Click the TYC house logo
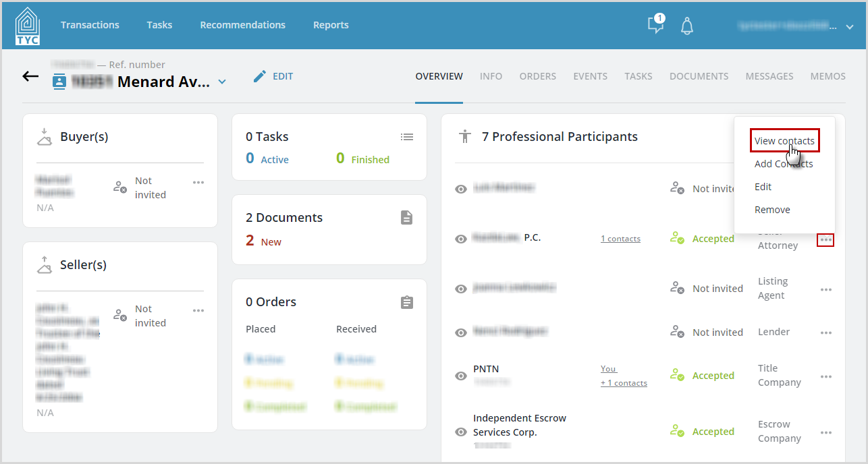The width and height of the screenshot is (868, 464). click(28, 26)
